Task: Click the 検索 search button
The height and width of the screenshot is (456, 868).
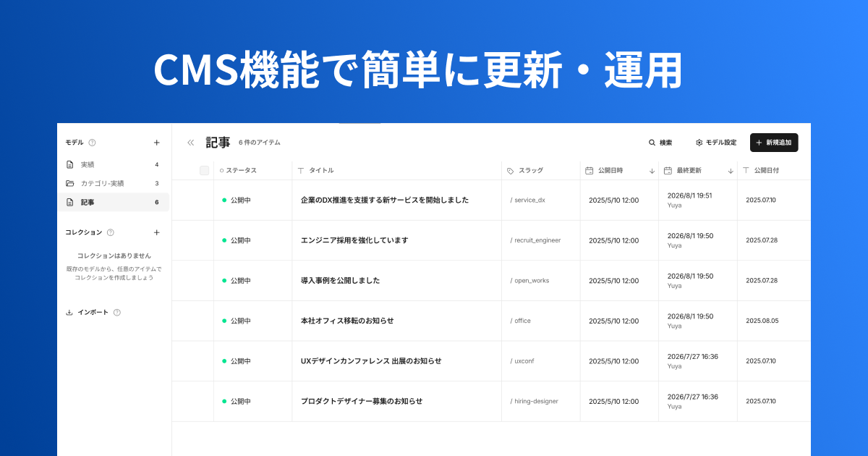Action: pyautogui.click(x=660, y=143)
